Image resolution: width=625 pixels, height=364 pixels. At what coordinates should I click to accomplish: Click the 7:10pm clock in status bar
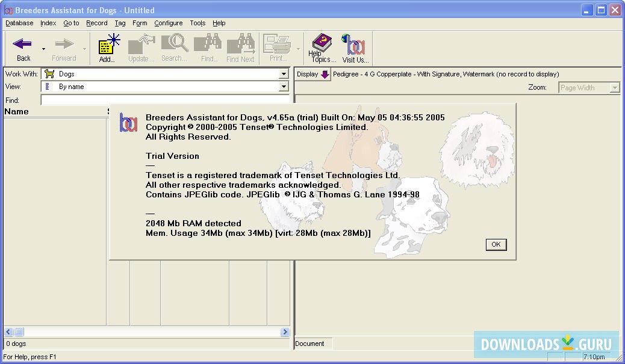tap(594, 357)
